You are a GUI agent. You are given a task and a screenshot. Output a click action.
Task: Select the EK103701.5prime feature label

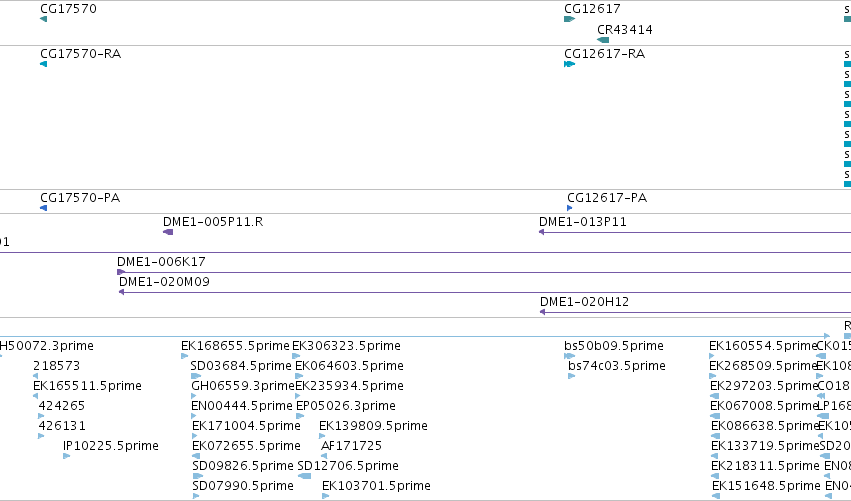click(376, 486)
